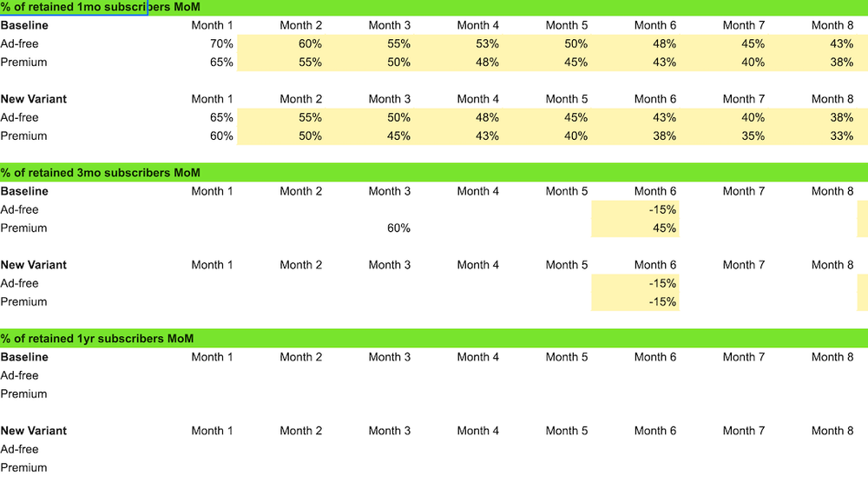Click the 3mo New Variant Premium Month 6 cell, -15%
Screen dimensions: 868x489
635,301
